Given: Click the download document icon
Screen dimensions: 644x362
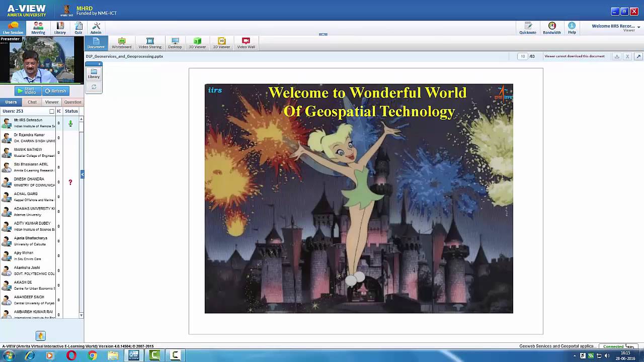Looking at the screenshot, I should click(x=617, y=56).
